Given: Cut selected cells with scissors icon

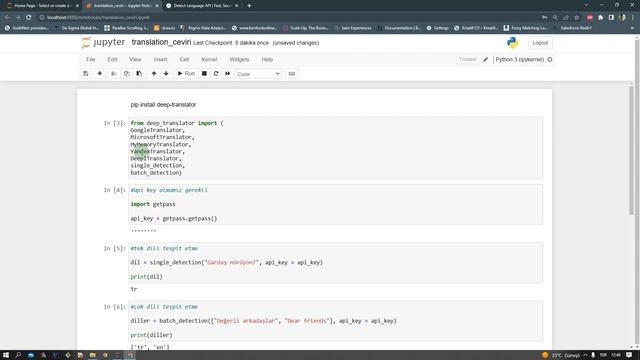Looking at the screenshot, I should pos(114,73).
